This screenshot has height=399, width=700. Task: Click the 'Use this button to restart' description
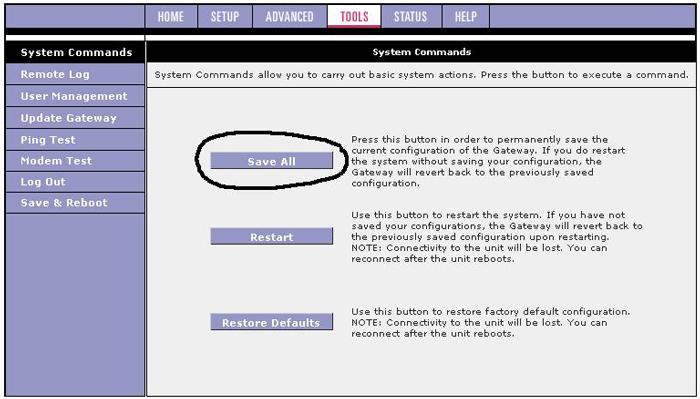click(496, 237)
